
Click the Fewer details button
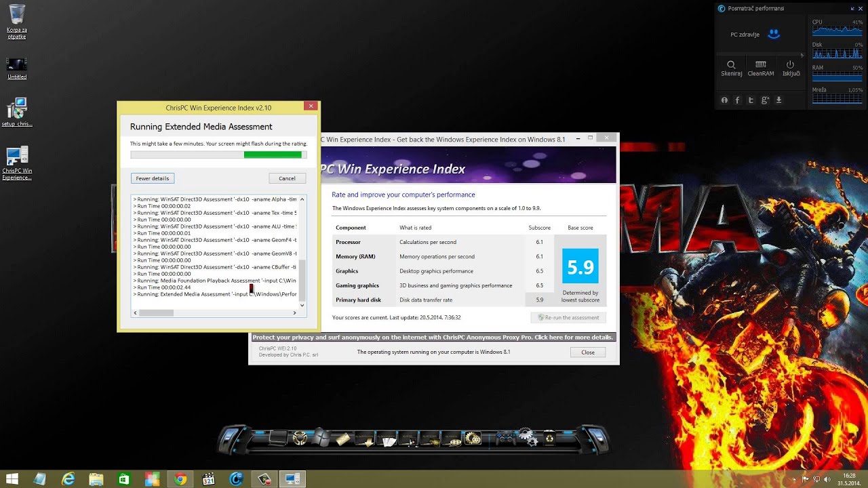[153, 178]
